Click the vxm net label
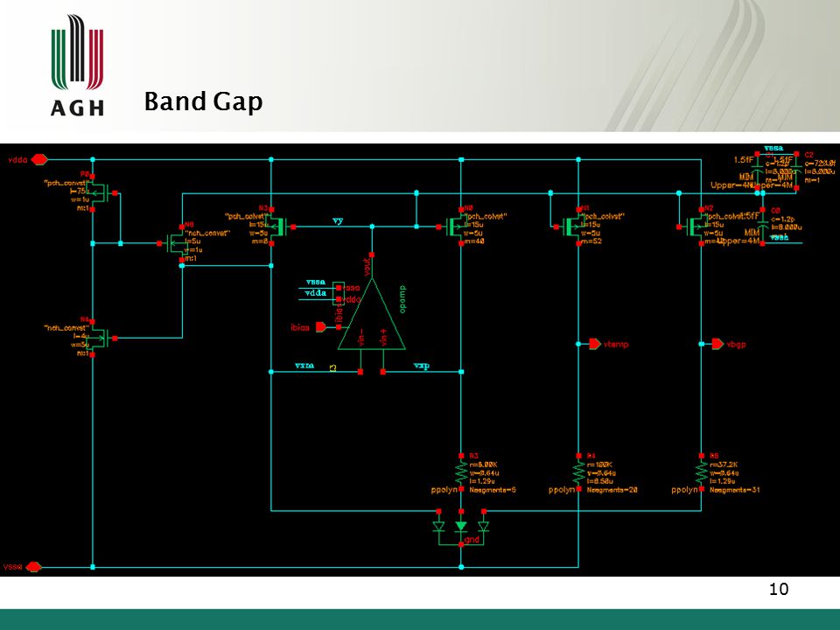The image size is (840, 630). 304,366
